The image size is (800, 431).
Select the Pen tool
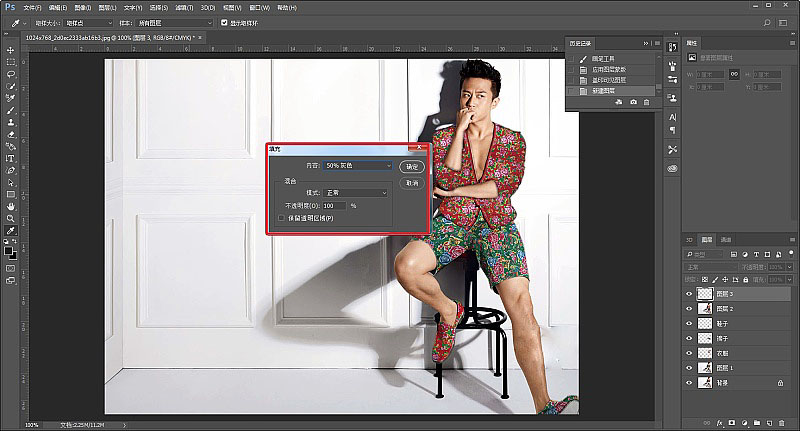coord(10,170)
